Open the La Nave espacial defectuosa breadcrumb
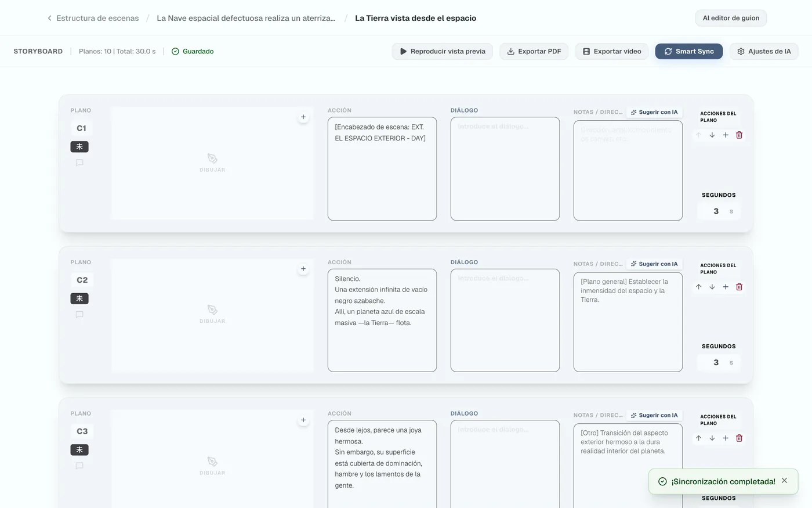 point(246,18)
